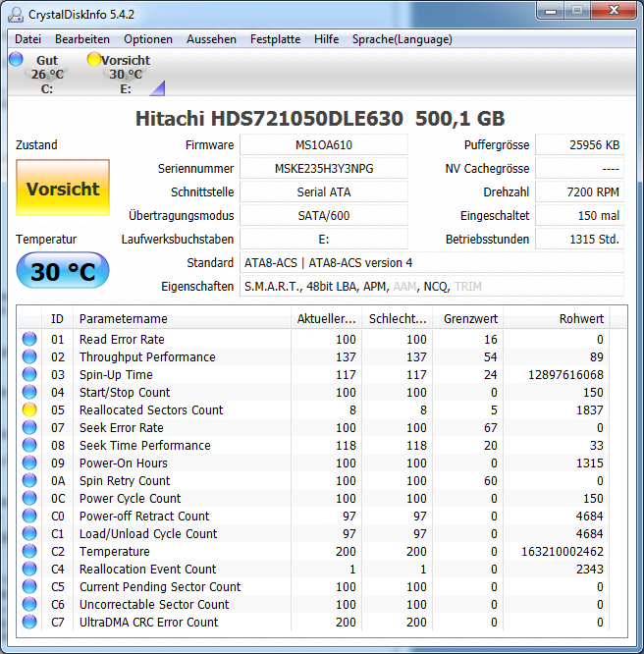Click threshold value 67 of Seek Error Rate

pyautogui.click(x=491, y=427)
